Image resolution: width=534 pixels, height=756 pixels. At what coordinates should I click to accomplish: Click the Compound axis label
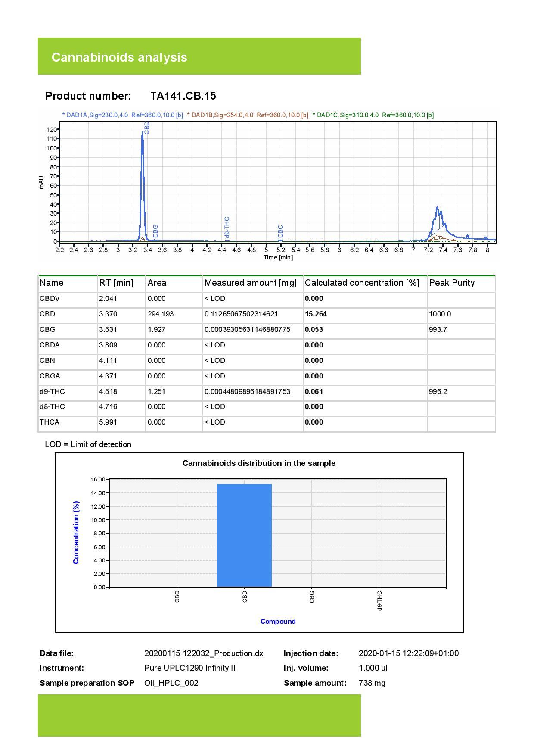[x=278, y=621]
